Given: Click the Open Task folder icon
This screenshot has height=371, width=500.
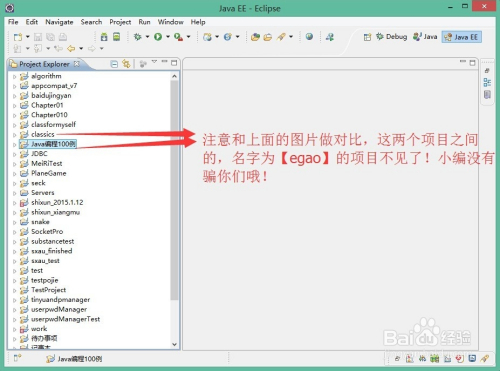Looking at the screenshot, I should [x=268, y=37].
